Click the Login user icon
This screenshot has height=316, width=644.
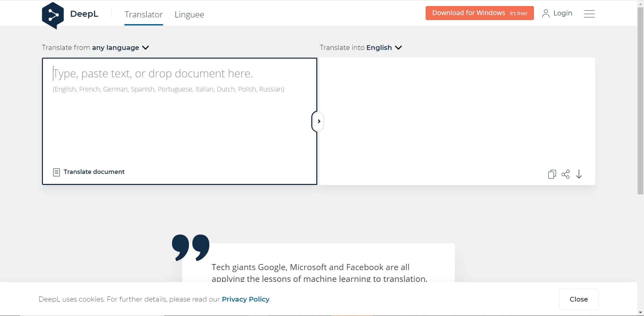click(546, 13)
